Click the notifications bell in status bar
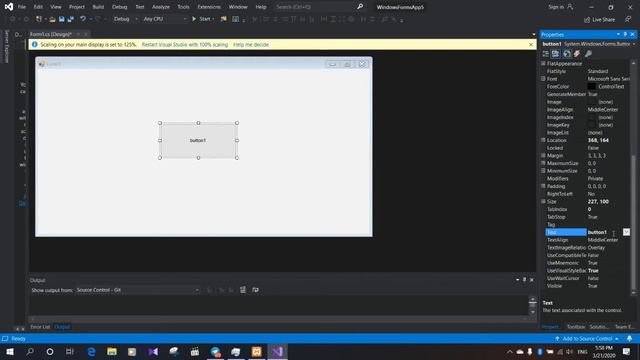Image resolution: width=640 pixels, height=360 pixels. (629, 339)
